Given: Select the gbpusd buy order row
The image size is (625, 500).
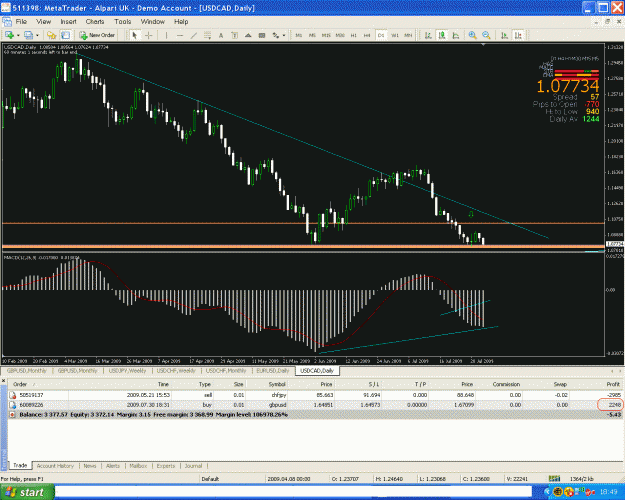Looking at the screenshot, I should click(x=315, y=405).
